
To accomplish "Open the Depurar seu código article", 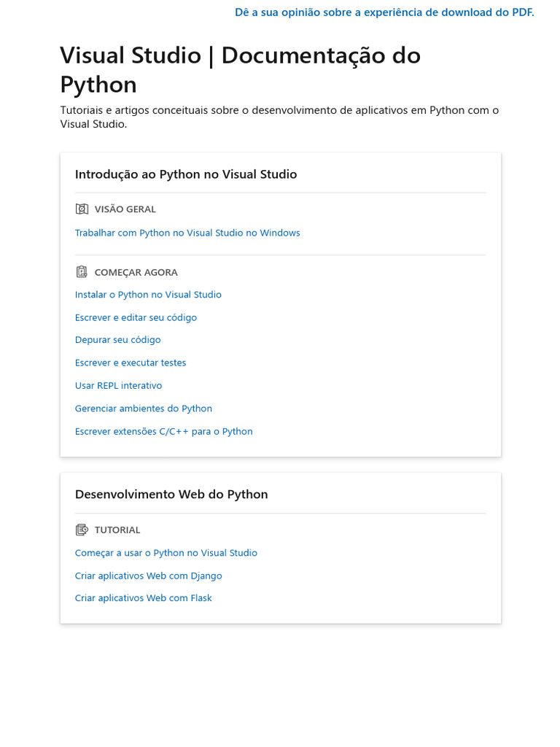I will pyautogui.click(x=117, y=340).
